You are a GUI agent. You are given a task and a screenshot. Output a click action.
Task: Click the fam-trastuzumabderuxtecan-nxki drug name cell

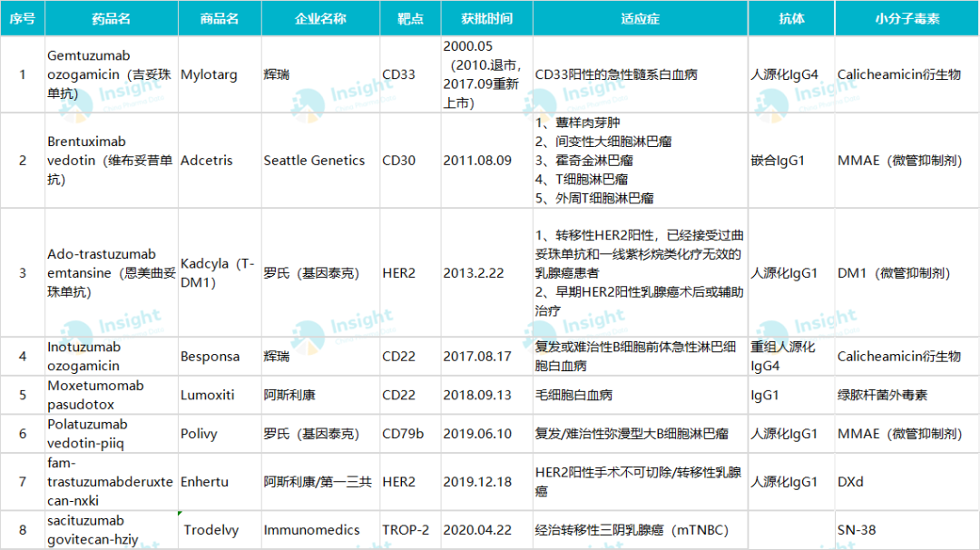(x=112, y=482)
